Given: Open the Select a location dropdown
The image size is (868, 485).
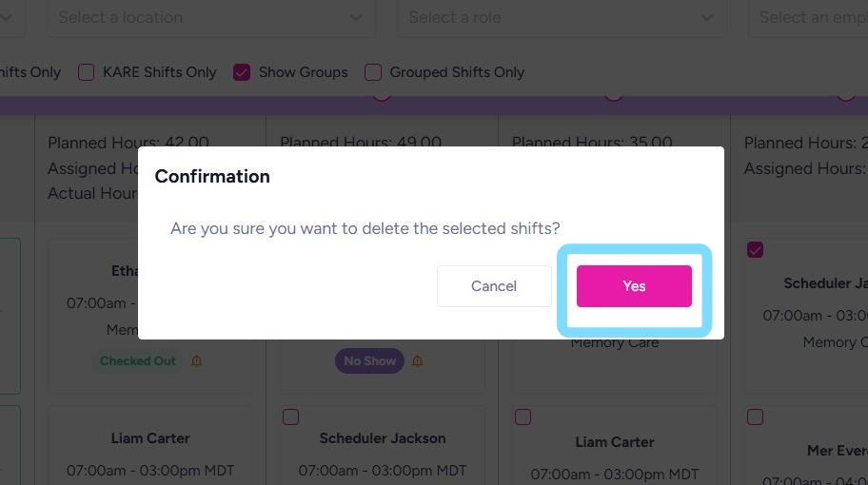Looking at the screenshot, I should tap(190, 17).
